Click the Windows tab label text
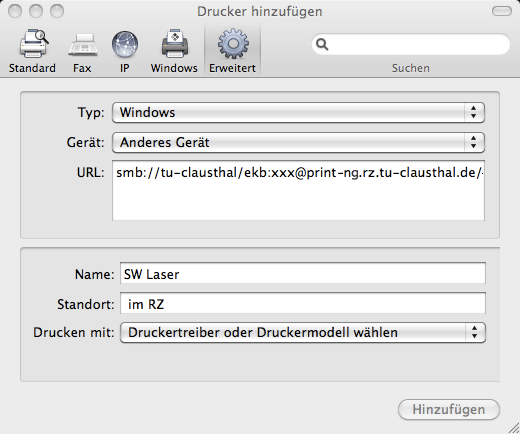The height and width of the screenshot is (434, 520). pos(174,68)
